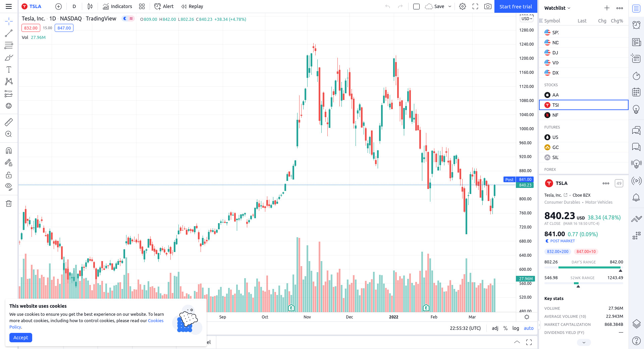The width and height of the screenshot is (644, 349).
Task: Select the ruler measure tool
Action: [x=9, y=122]
